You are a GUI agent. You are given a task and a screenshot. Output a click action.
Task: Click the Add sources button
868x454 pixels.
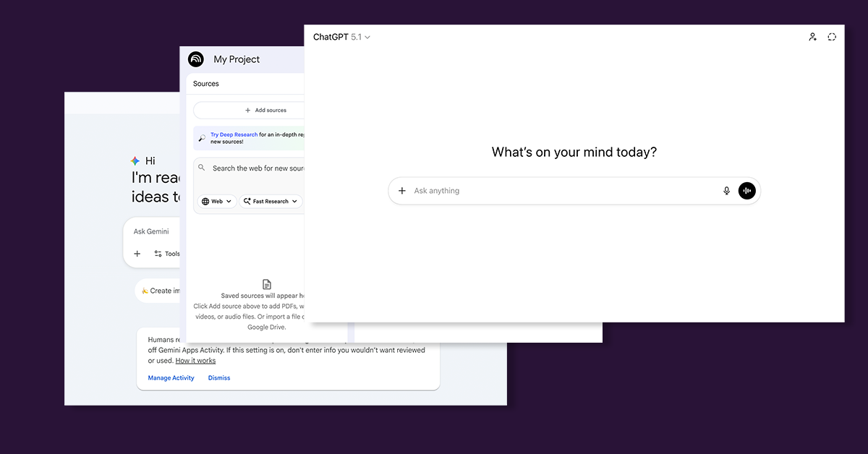pos(266,110)
